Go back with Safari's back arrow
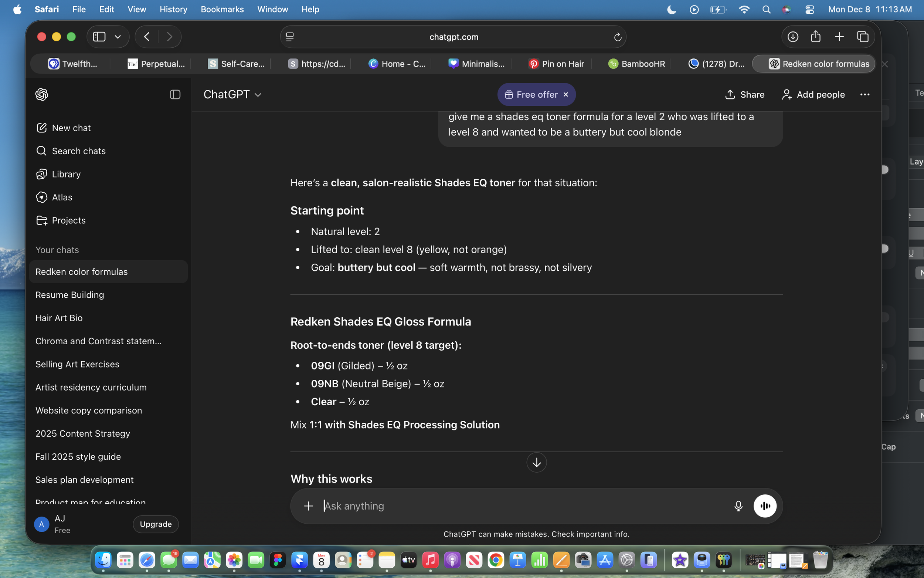Image resolution: width=924 pixels, height=578 pixels. [x=147, y=37]
